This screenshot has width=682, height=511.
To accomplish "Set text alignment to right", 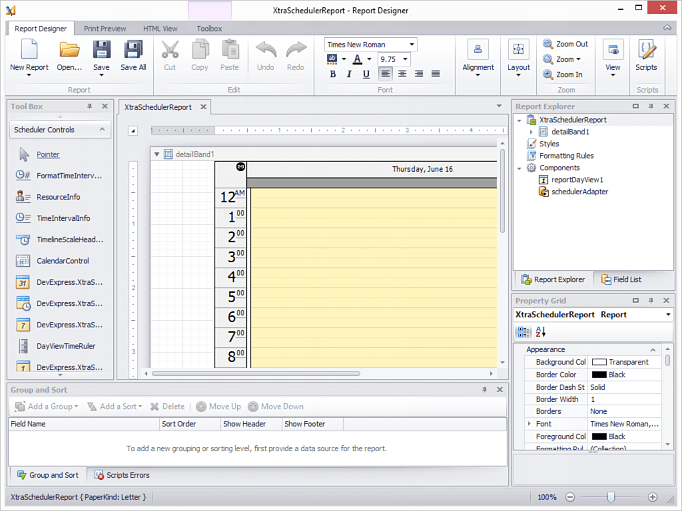I will [x=419, y=73].
